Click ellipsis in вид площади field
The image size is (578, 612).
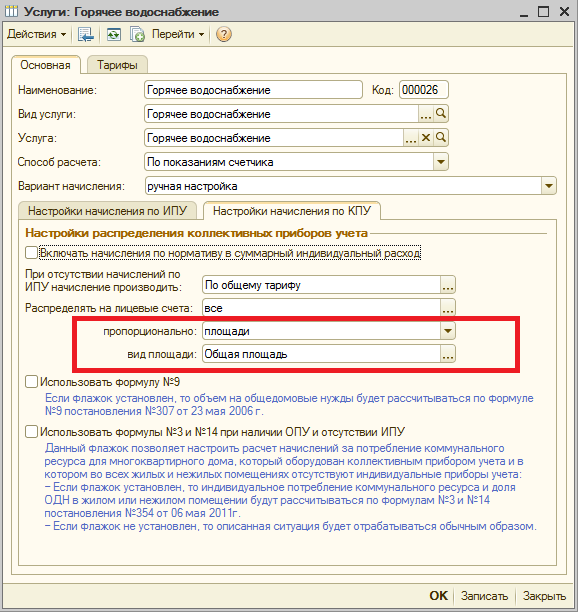pos(448,354)
